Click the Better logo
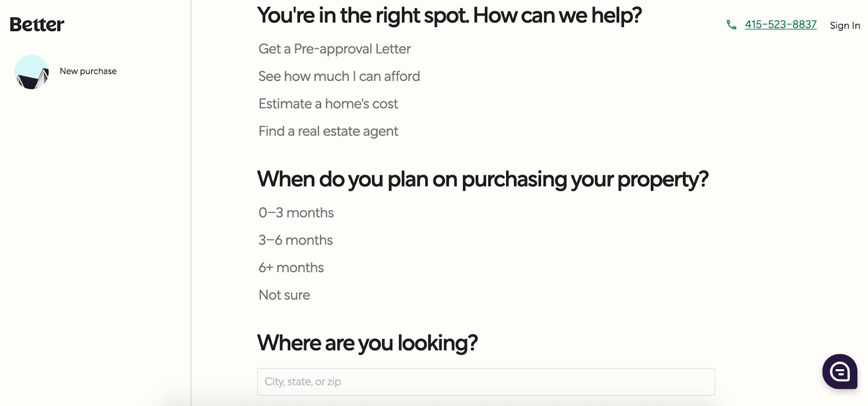The image size is (868, 406). (x=36, y=24)
